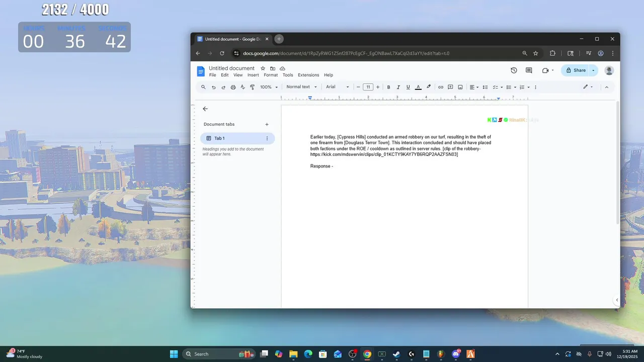Open the text alignment dropdown
Image resolution: width=644 pixels, height=362 pixels.
474,87
